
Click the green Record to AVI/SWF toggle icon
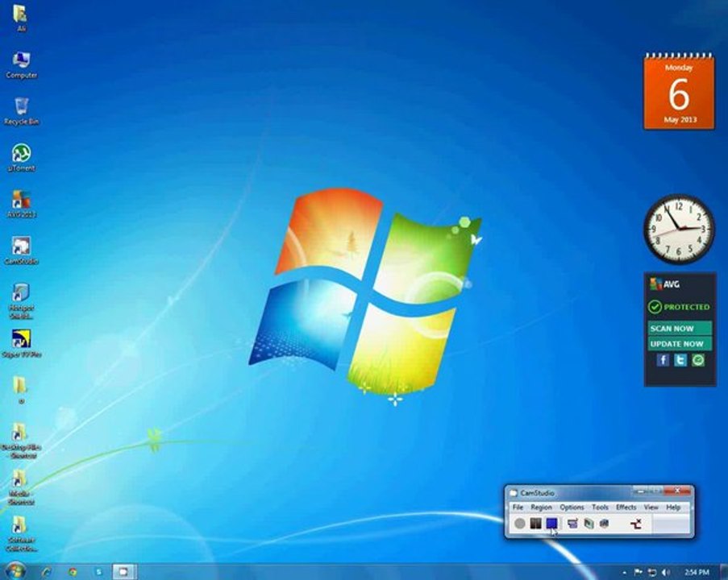click(589, 524)
